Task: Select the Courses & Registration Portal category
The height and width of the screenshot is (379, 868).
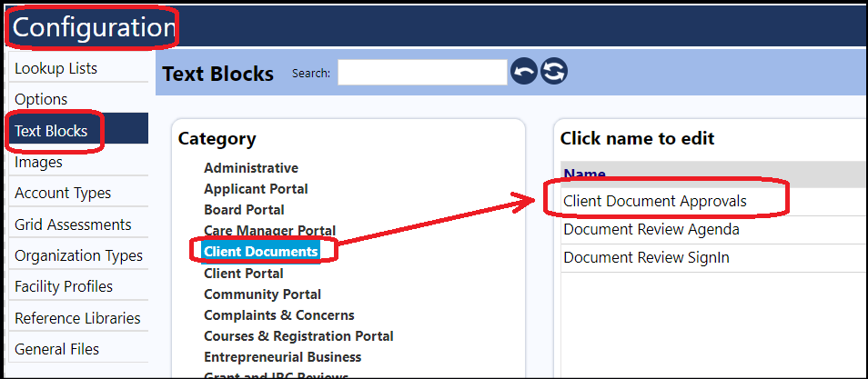Action: 298,336
